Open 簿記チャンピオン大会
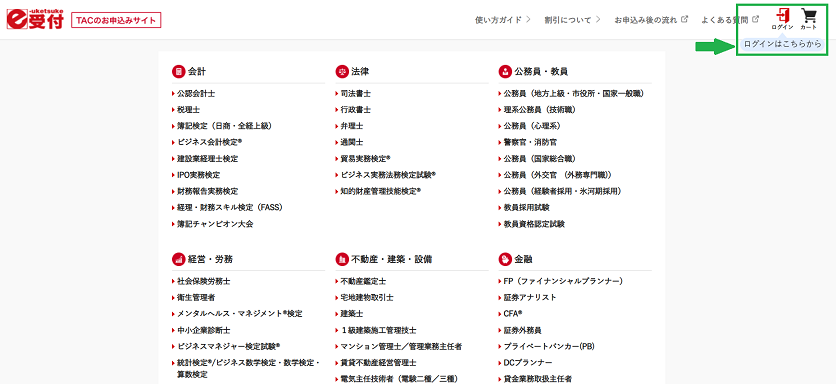Screen dimensions: 836x384 point(215,223)
